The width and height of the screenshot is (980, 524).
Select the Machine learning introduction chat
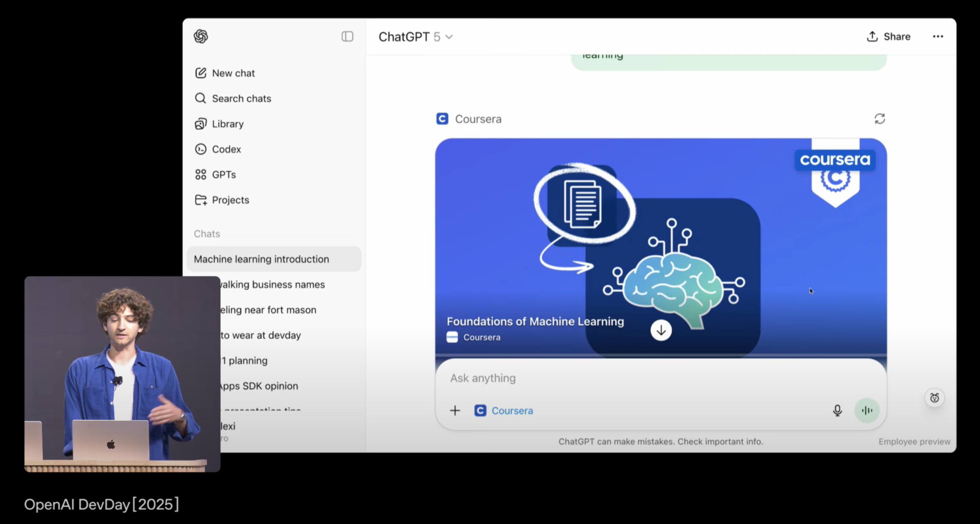(261, 259)
